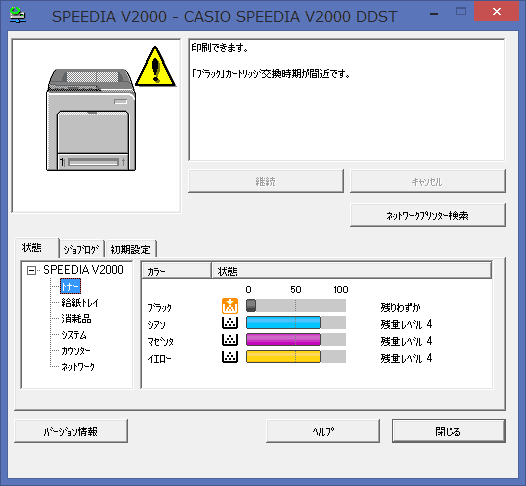Click the orange low-toner icon for ブラック

click(x=230, y=306)
